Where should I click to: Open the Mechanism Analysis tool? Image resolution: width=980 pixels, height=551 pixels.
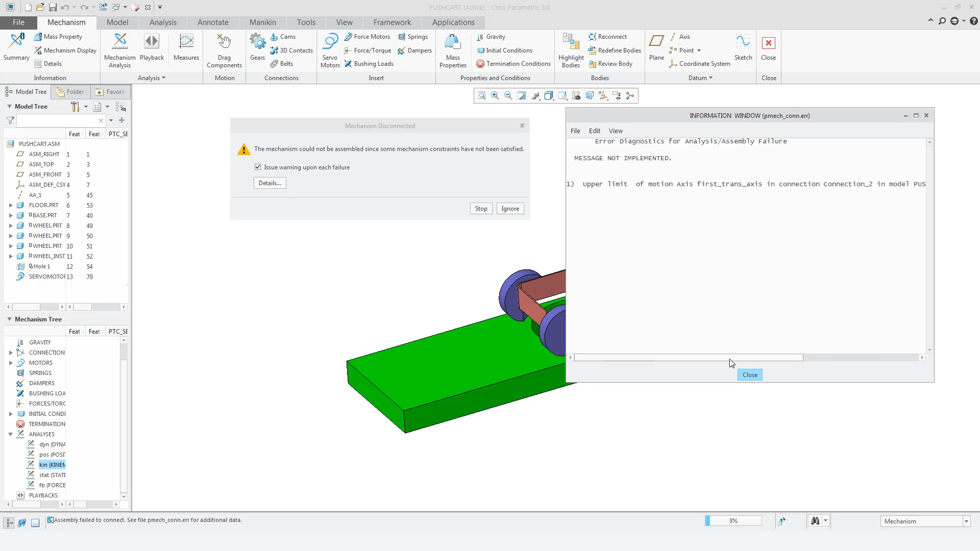(119, 51)
